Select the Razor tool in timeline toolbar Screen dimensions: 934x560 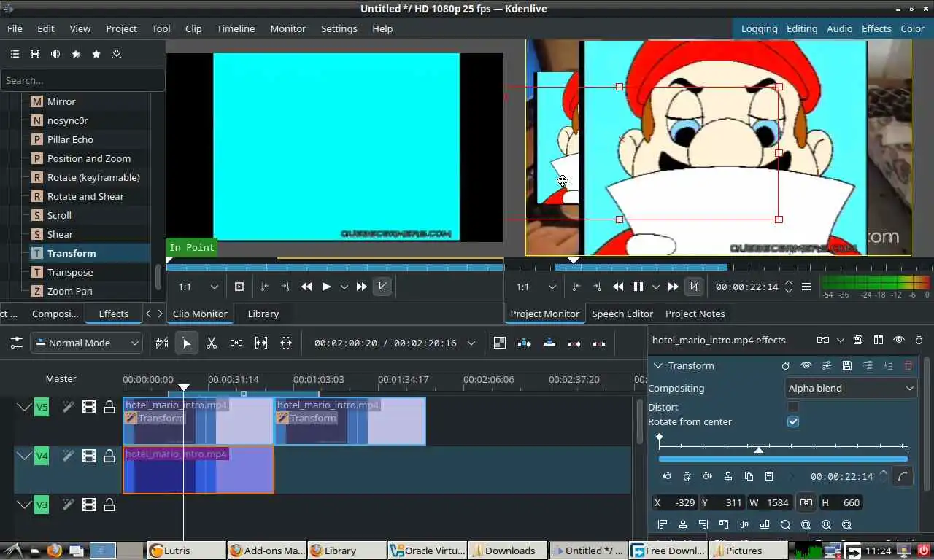(x=212, y=343)
